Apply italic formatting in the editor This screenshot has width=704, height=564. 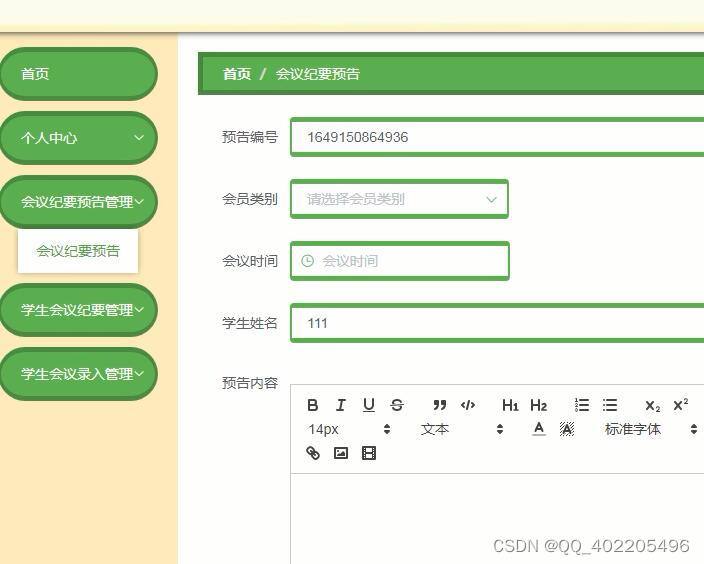(341, 405)
